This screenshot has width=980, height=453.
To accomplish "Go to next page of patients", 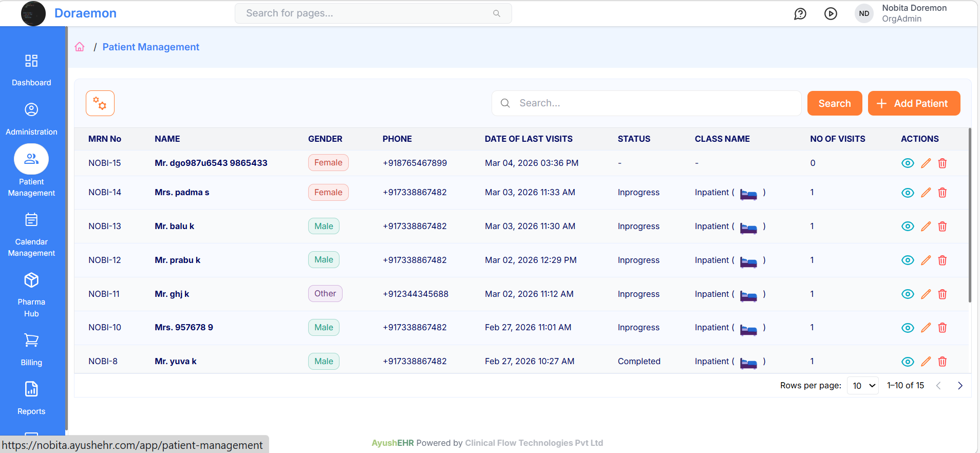I will [959, 386].
